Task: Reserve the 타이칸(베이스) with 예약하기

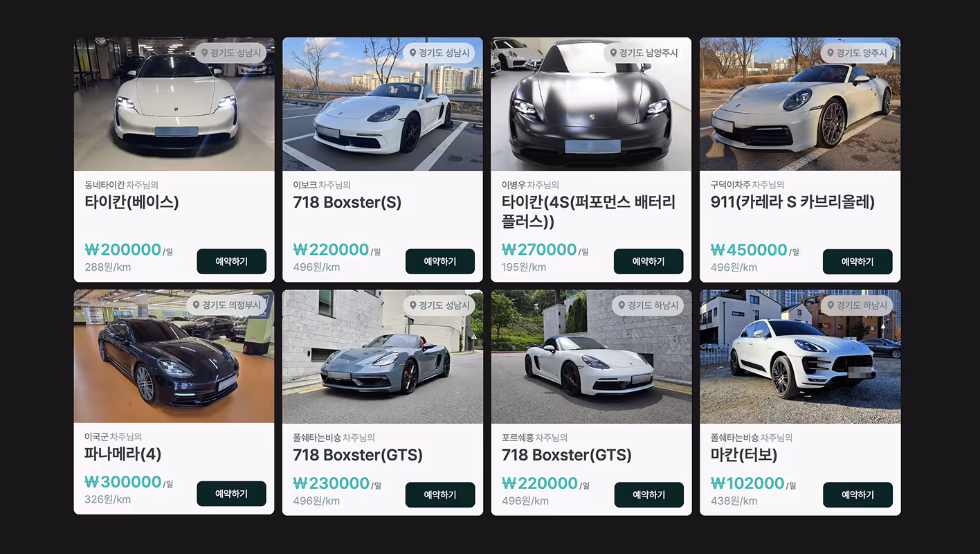Action: tap(231, 261)
